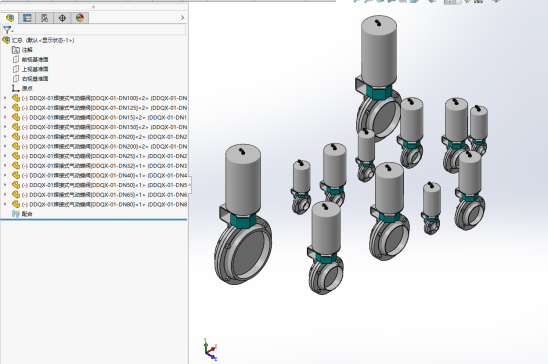This screenshot has height=364, width=548.
Task: Open the FeatureManager design tree tab
Action: pyautogui.click(x=10, y=18)
